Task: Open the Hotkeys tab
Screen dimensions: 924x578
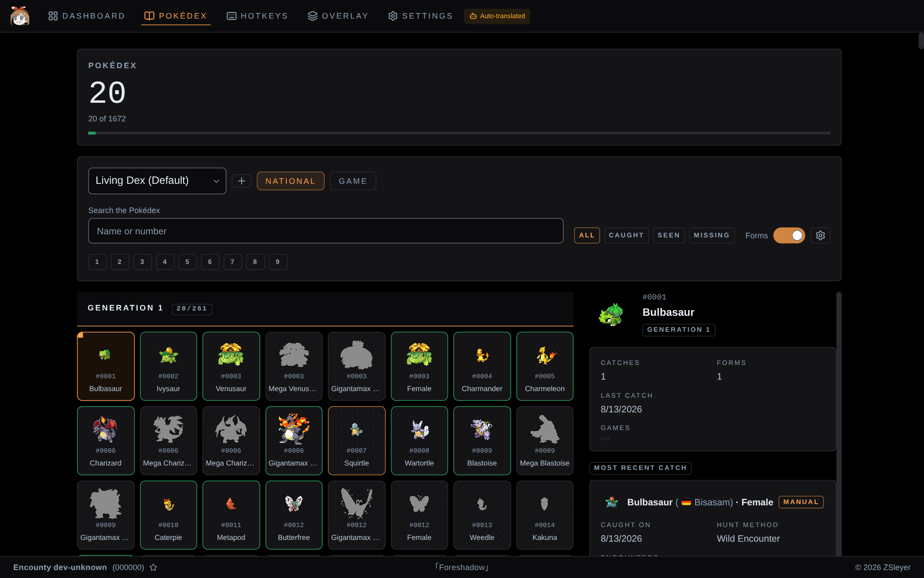Action: (x=257, y=16)
